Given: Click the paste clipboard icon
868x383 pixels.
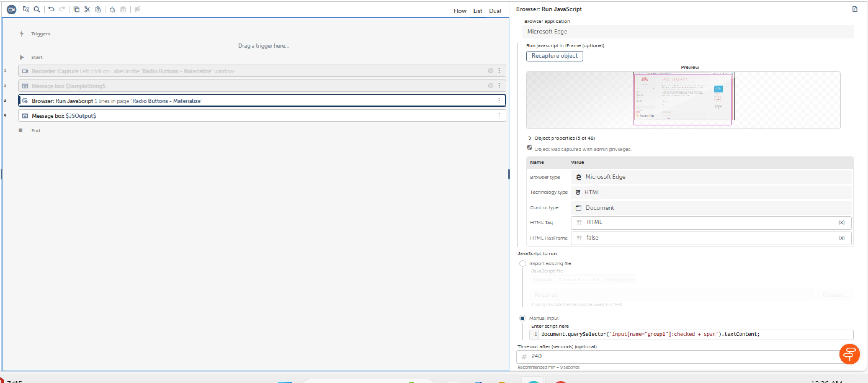Looking at the screenshot, I should click(x=98, y=10).
